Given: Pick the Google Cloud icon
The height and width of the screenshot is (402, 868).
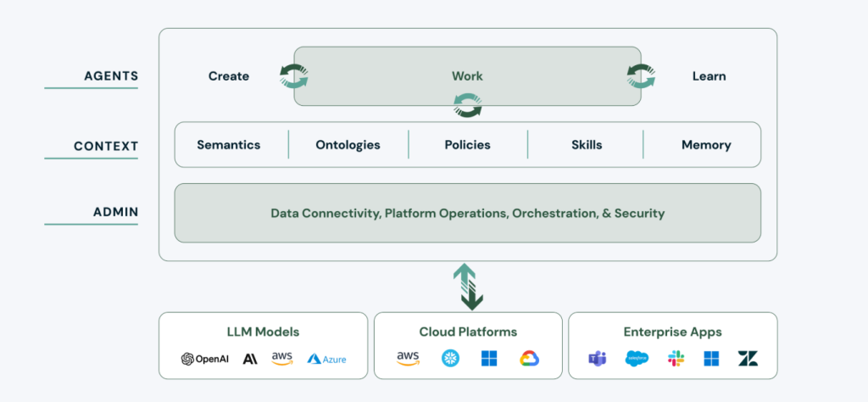Looking at the screenshot, I should [529, 358].
